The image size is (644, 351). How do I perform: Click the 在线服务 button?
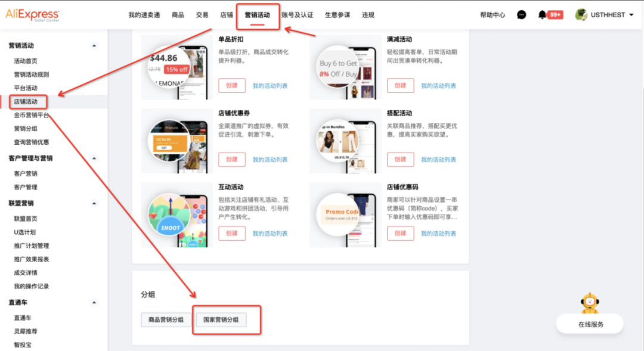point(590,324)
